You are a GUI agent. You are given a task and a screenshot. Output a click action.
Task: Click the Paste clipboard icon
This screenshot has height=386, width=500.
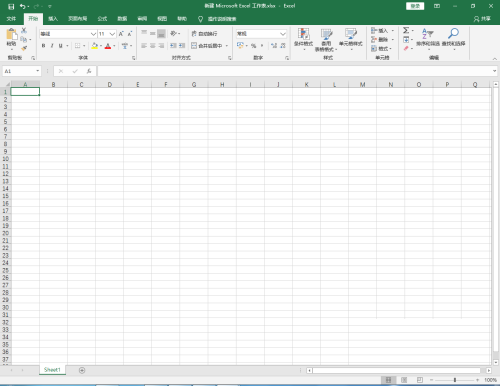11,34
